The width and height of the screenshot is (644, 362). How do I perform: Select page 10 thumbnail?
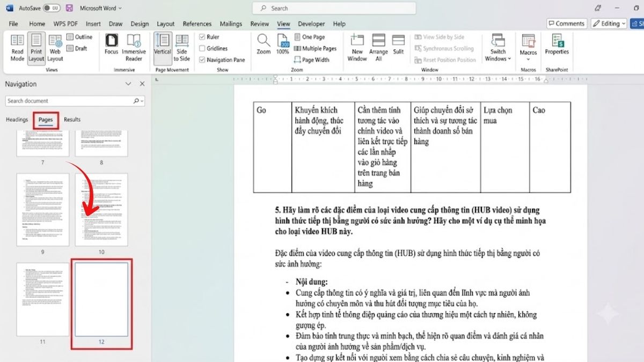click(x=101, y=210)
